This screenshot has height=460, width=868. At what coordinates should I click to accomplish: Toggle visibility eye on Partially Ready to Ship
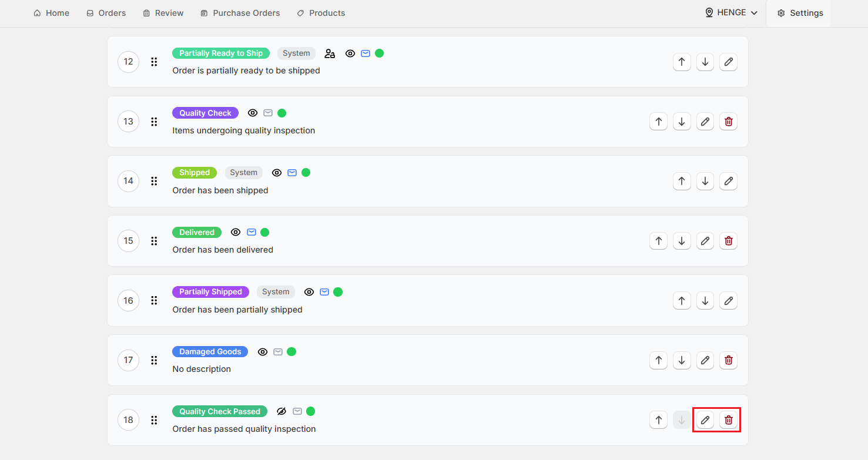350,53
